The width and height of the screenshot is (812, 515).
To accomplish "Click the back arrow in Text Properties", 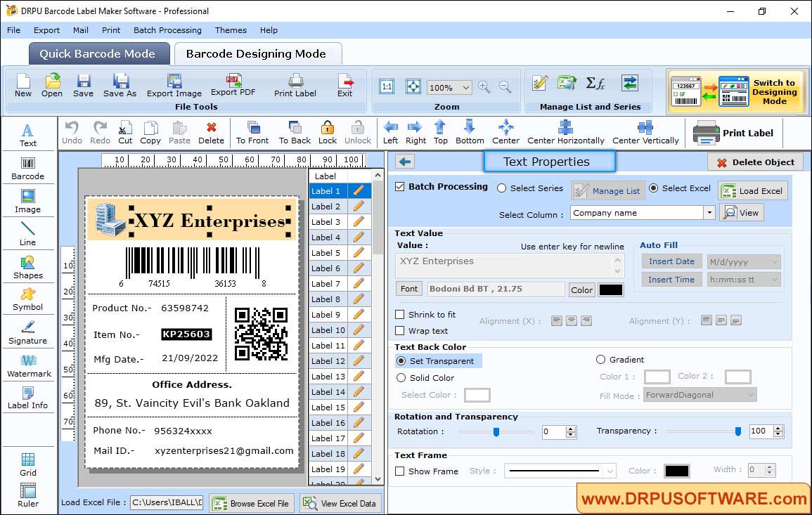I will (x=405, y=162).
